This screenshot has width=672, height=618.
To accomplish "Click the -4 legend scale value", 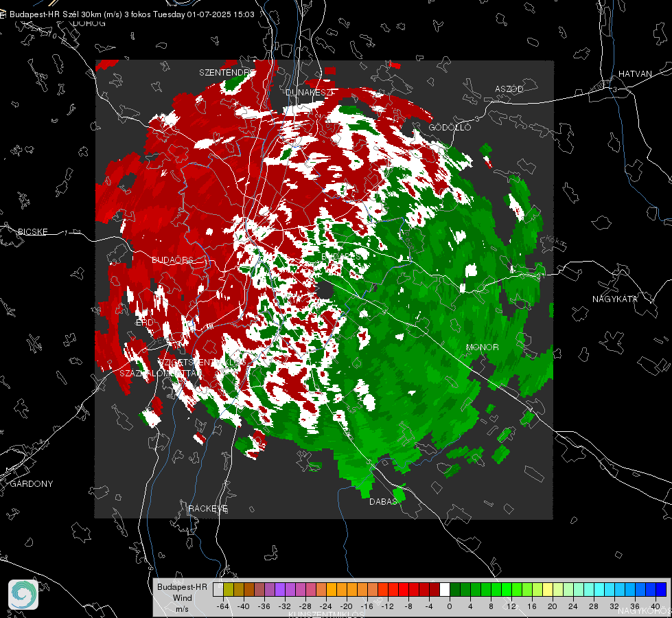I will [429, 606].
